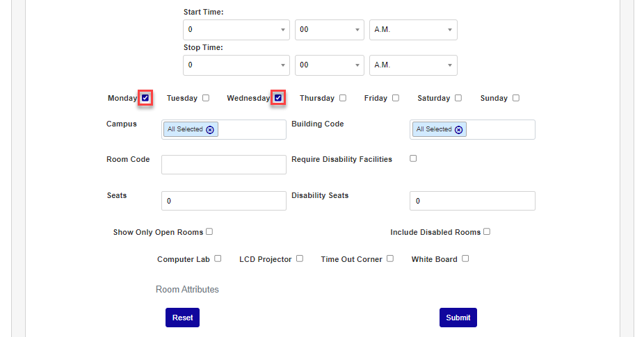
Task: Expand the Stop Time A.M. dropdown
Action: pyautogui.click(x=413, y=65)
